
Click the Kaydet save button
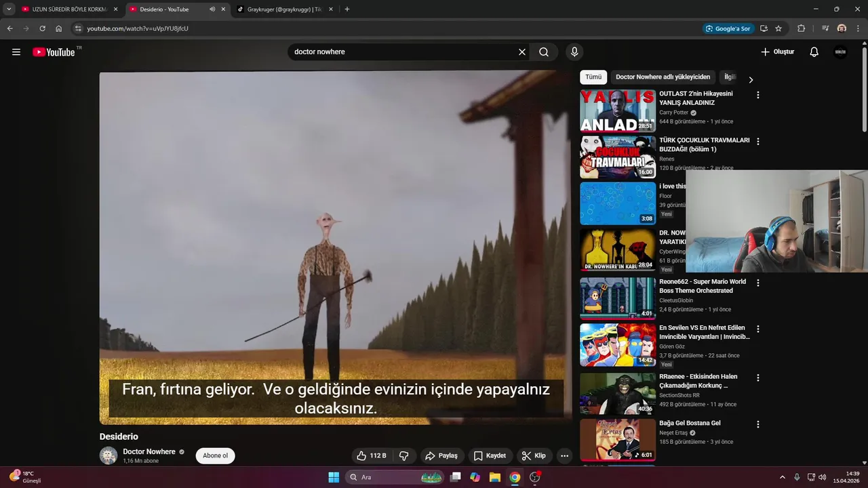490,455
